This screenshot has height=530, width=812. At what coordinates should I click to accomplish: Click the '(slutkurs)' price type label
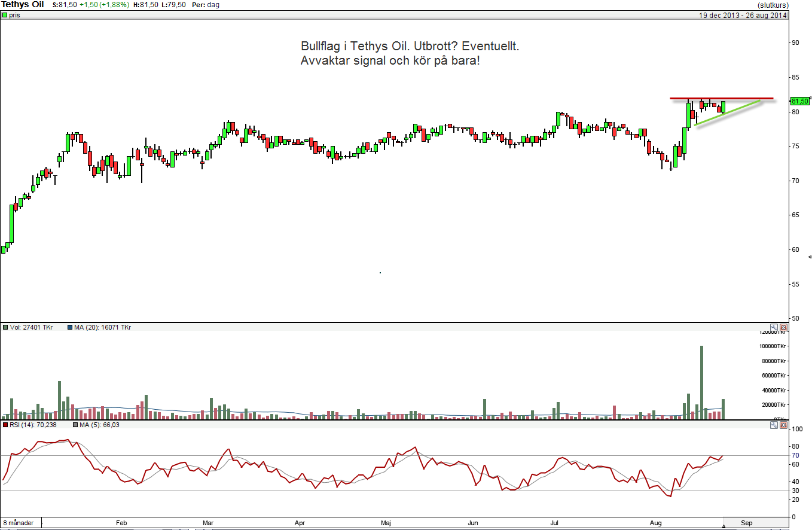(x=772, y=5)
